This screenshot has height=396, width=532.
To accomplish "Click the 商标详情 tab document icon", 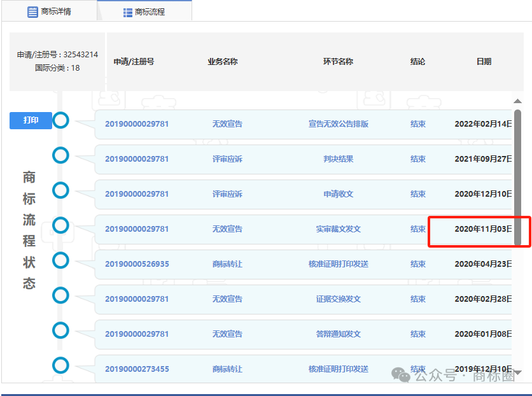I will point(32,12).
